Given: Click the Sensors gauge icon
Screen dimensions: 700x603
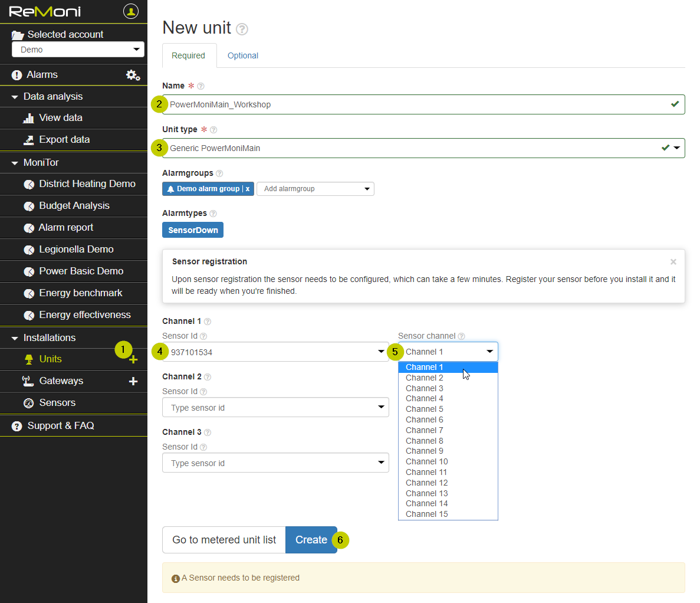Looking at the screenshot, I should pos(28,404).
